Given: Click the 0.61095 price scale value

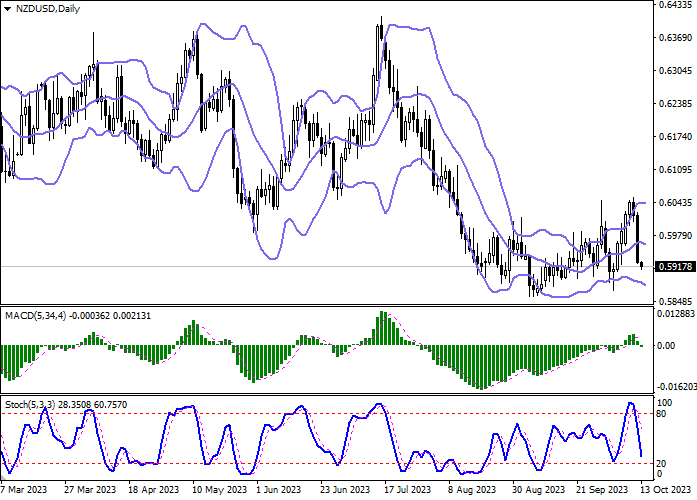Looking at the screenshot, I should (x=675, y=169).
